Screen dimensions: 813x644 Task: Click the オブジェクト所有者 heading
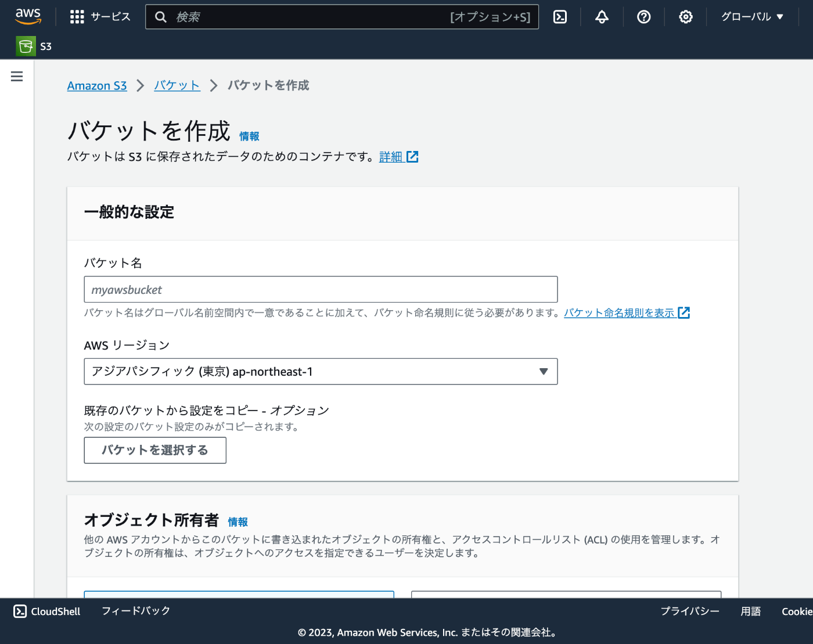[152, 520]
